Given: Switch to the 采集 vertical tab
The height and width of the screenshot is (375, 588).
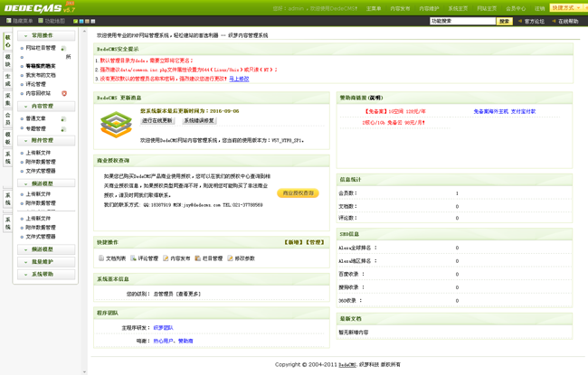Looking at the screenshot, I should point(8,99).
